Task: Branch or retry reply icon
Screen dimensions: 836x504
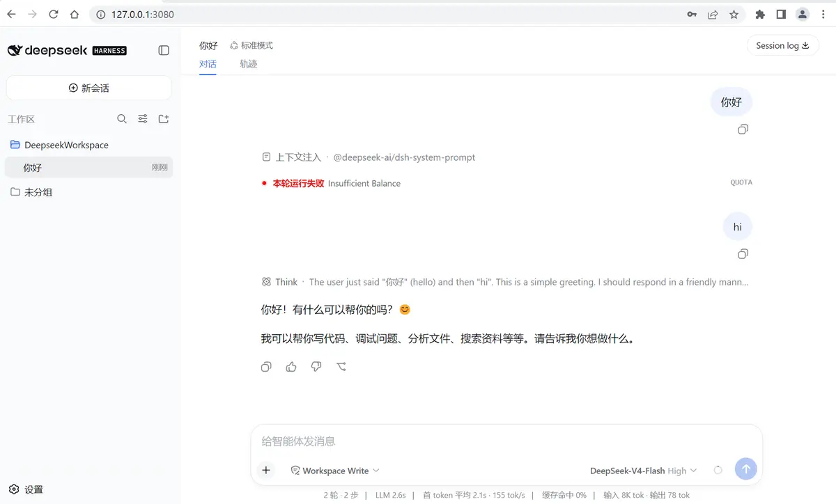Action: [341, 367]
